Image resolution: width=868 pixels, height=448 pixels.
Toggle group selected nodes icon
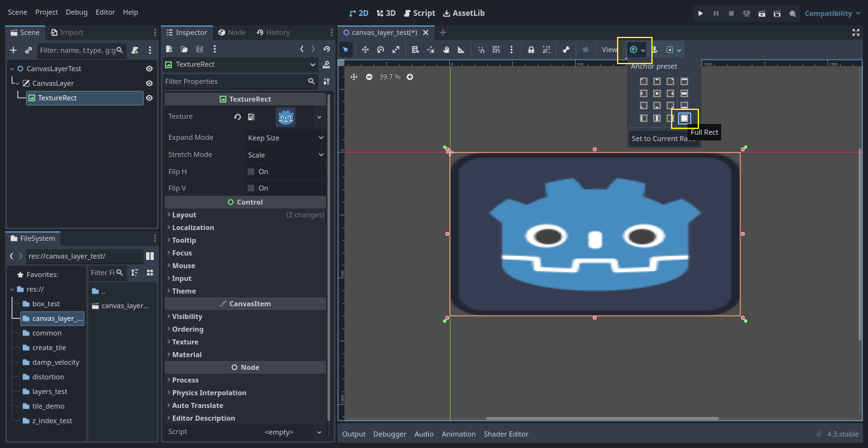coord(546,50)
